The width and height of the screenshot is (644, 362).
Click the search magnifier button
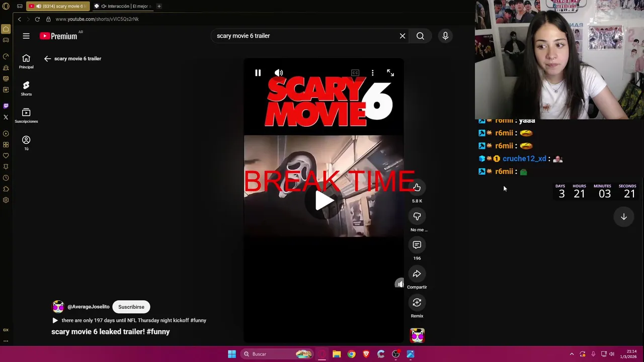point(420,36)
